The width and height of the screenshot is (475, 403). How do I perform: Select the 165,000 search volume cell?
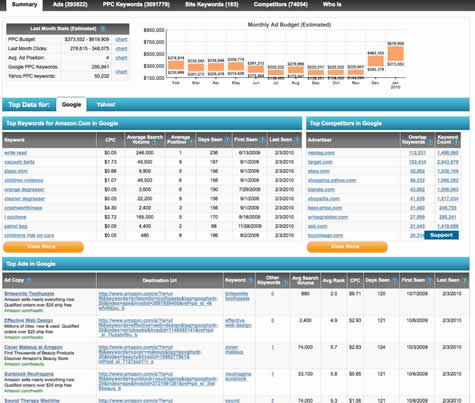pos(145,217)
